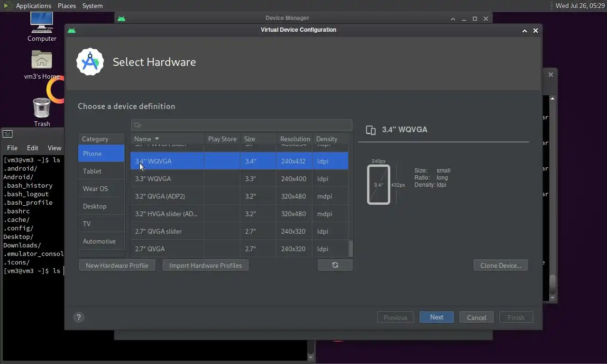
Task: Sort by Name column dropdown arrow
Action: (x=157, y=139)
